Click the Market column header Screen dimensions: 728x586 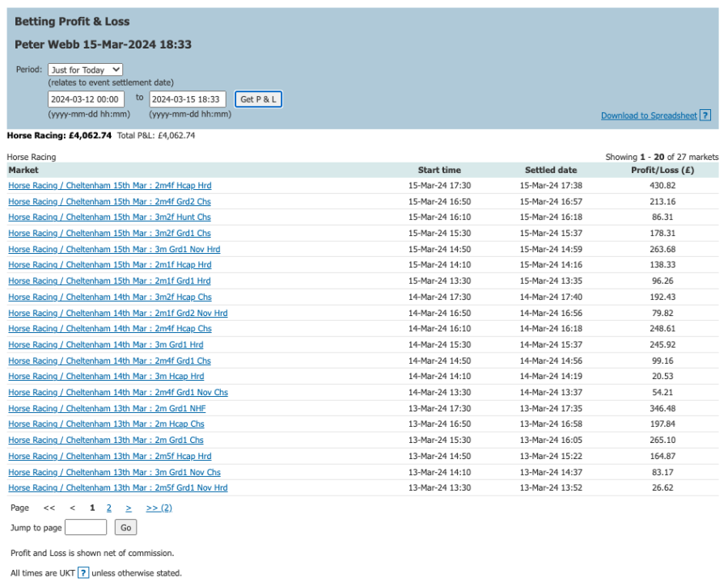click(x=23, y=171)
